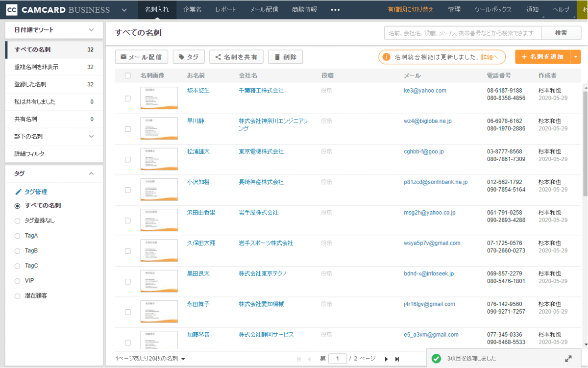Select the 潜在顧客 radio button

[x=18, y=296]
